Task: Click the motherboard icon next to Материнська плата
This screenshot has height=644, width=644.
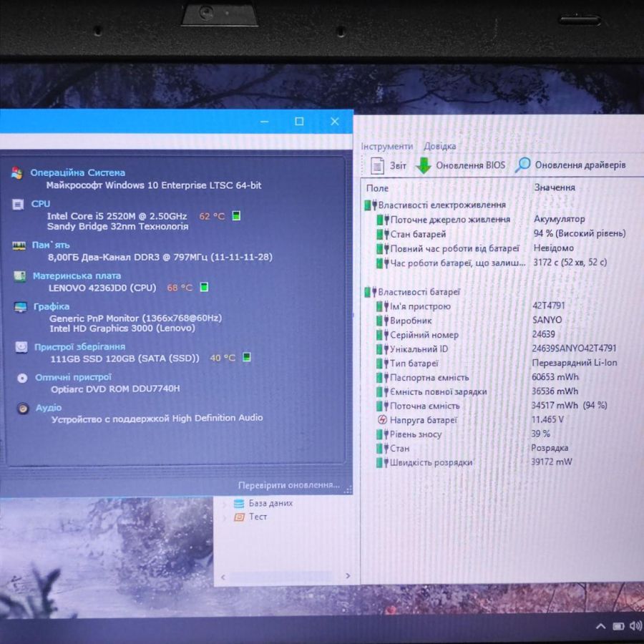Action: coord(20,276)
